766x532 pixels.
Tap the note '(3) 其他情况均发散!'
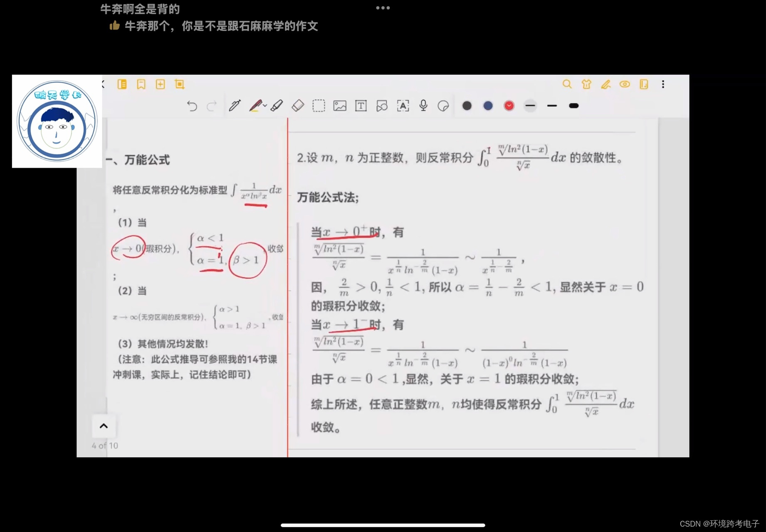pyautogui.click(x=163, y=344)
